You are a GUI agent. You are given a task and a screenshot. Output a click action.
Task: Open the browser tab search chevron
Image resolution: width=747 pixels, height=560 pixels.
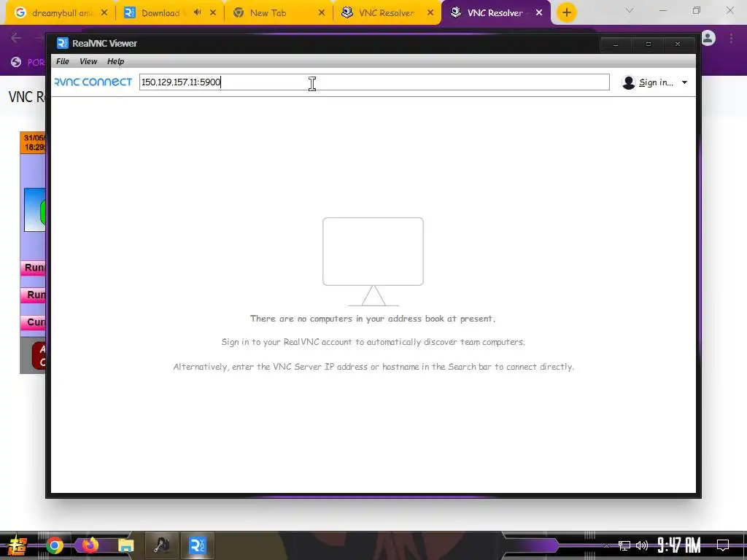(630, 10)
